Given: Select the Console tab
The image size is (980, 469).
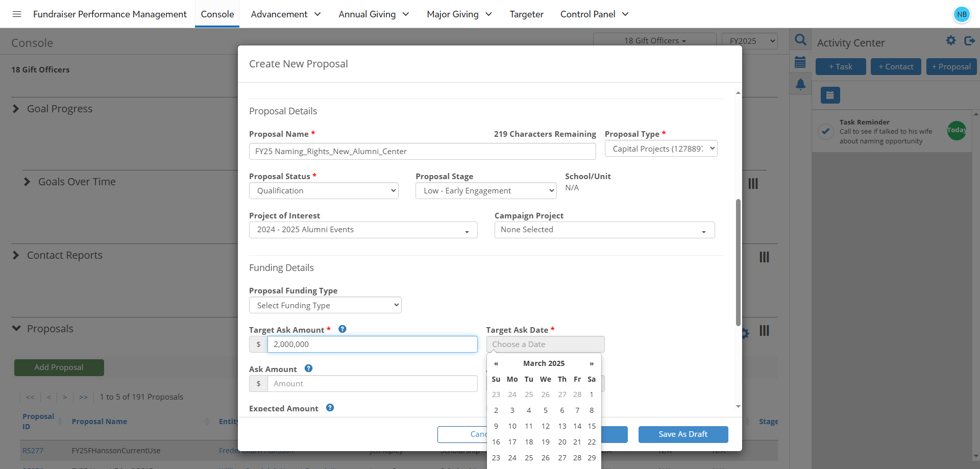Looking at the screenshot, I should point(217,14).
